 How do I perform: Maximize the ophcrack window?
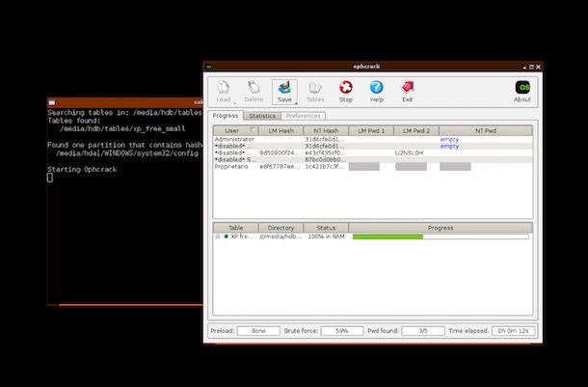531,67
